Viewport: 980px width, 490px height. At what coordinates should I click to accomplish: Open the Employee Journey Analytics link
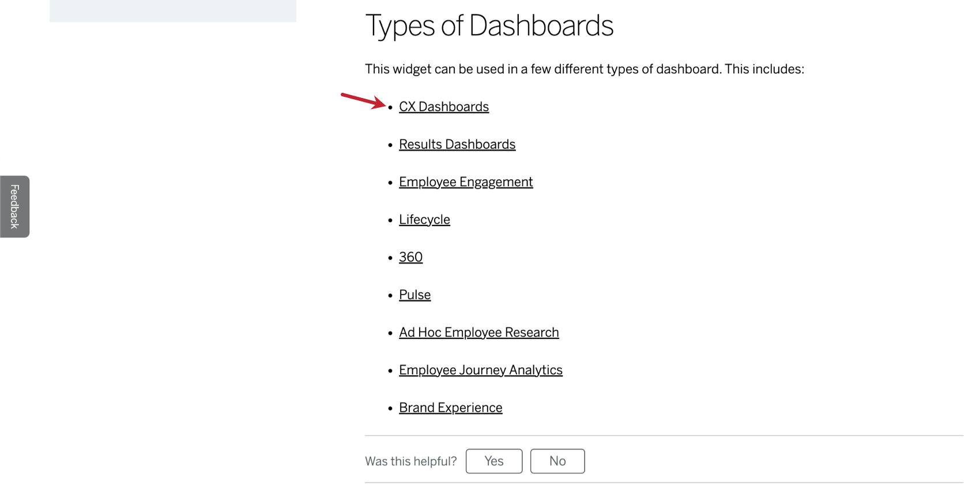coord(480,370)
